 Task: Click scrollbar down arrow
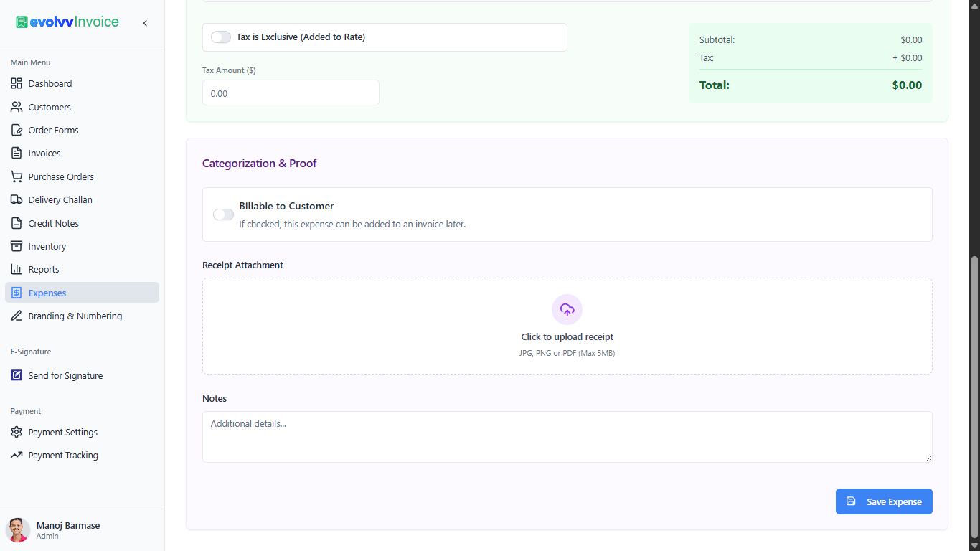coord(974,546)
